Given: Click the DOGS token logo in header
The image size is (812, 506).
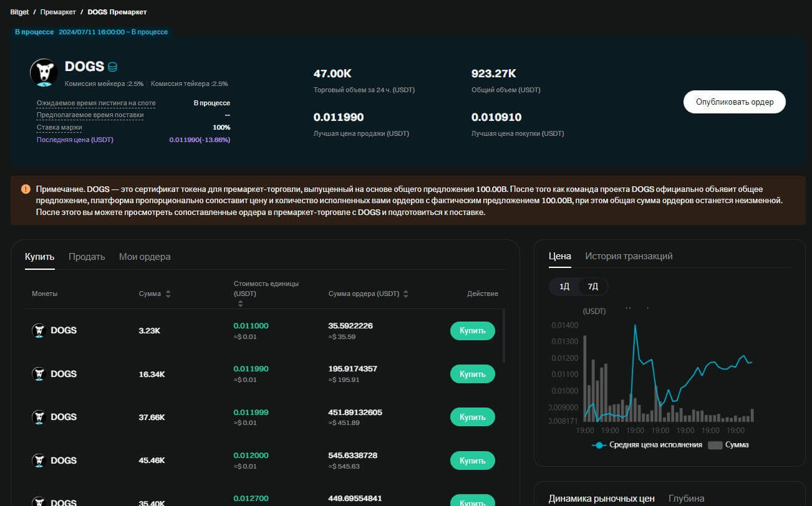Looking at the screenshot, I should 44,72.
